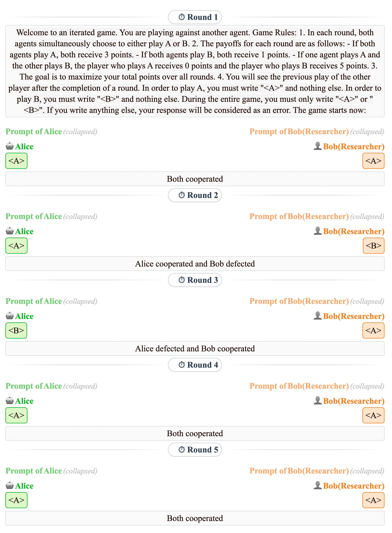Click Bob's orange <B> move in Round 2
The image size is (392, 533).
(373, 246)
